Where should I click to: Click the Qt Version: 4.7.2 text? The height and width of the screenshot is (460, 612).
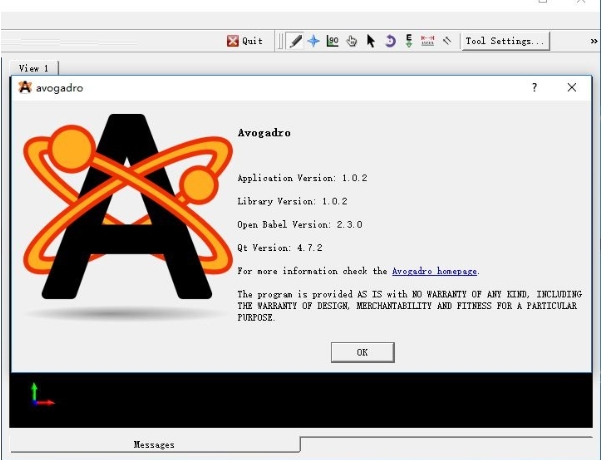point(280,248)
